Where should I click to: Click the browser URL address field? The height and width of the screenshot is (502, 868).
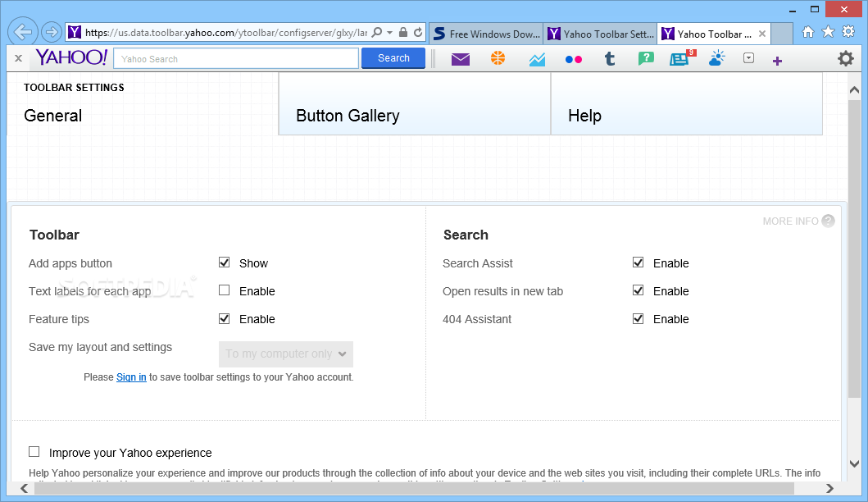(x=226, y=33)
